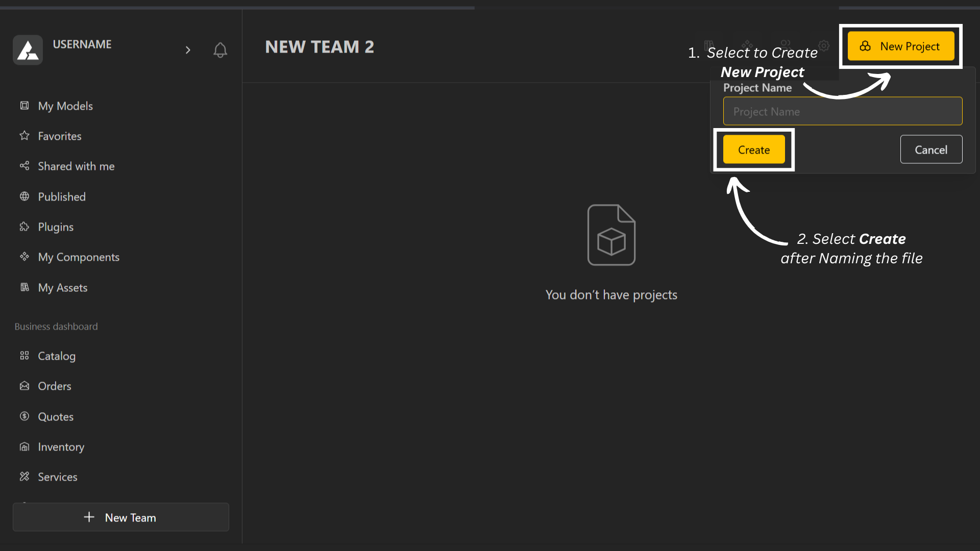The width and height of the screenshot is (980, 551).
Task: Click the New Team button
Action: pos(121,517)
